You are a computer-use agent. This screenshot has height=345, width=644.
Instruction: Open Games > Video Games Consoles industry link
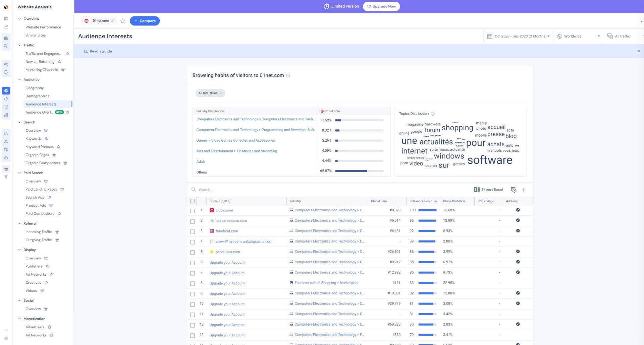tap(235, 141)
